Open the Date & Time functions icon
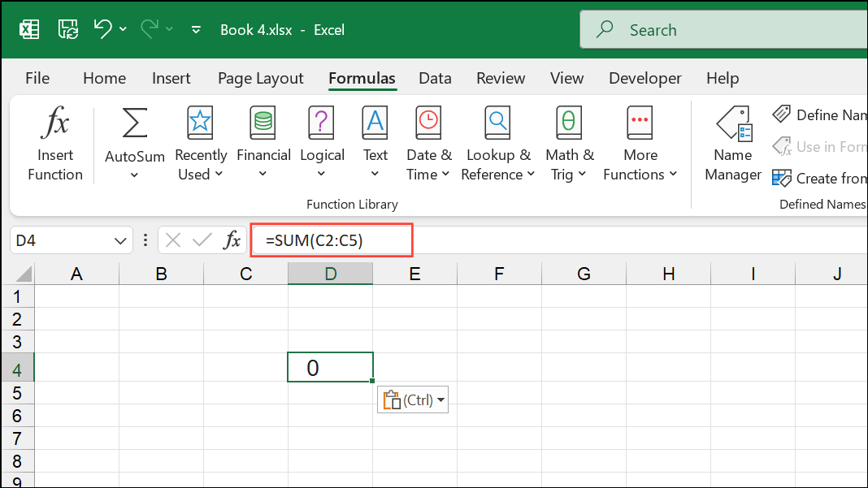The image size is (868, 488). point(428,124)
